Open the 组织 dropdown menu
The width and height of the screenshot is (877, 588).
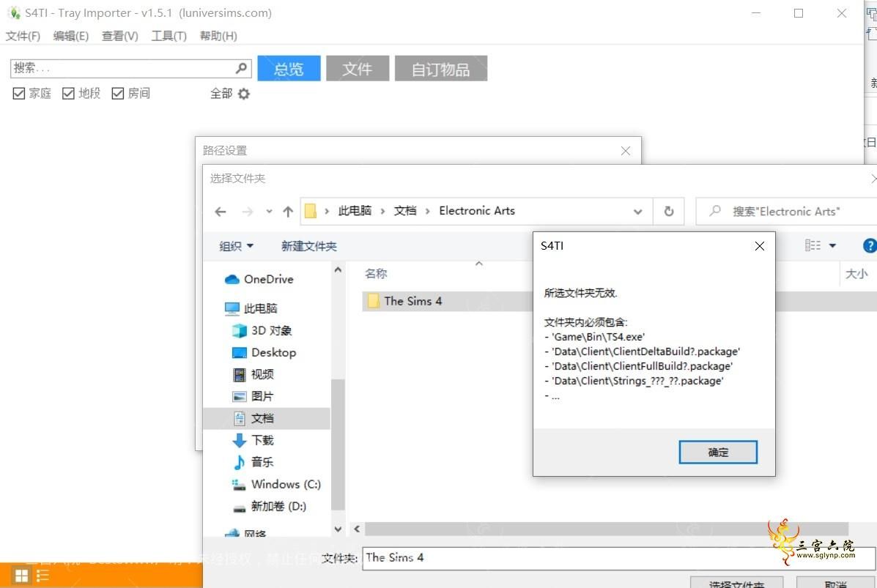236,246
